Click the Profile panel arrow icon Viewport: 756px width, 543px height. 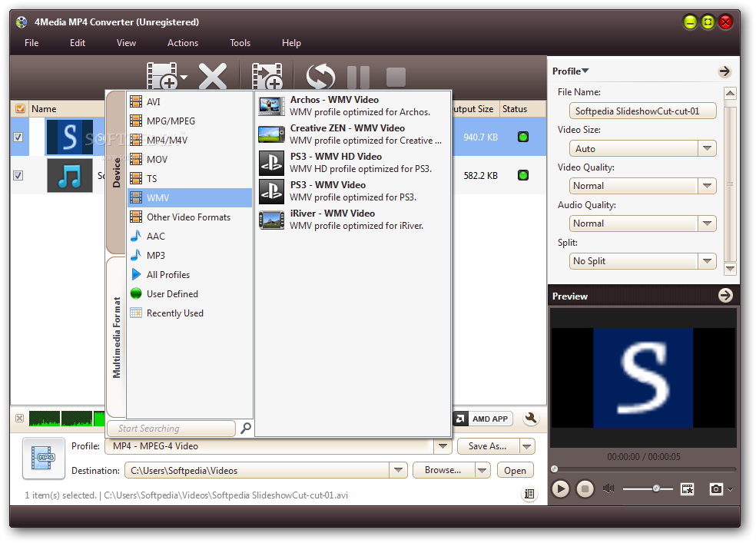(724, 71)
